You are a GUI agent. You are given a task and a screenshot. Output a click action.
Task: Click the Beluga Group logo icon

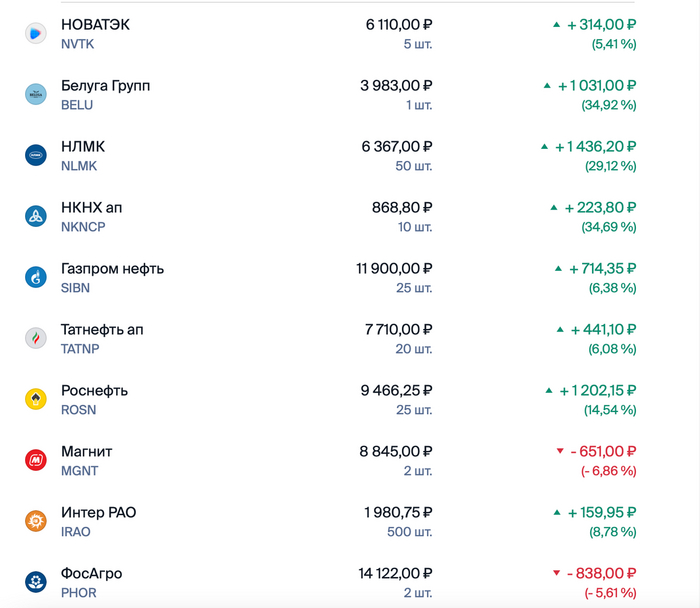[x=36, y=94]
